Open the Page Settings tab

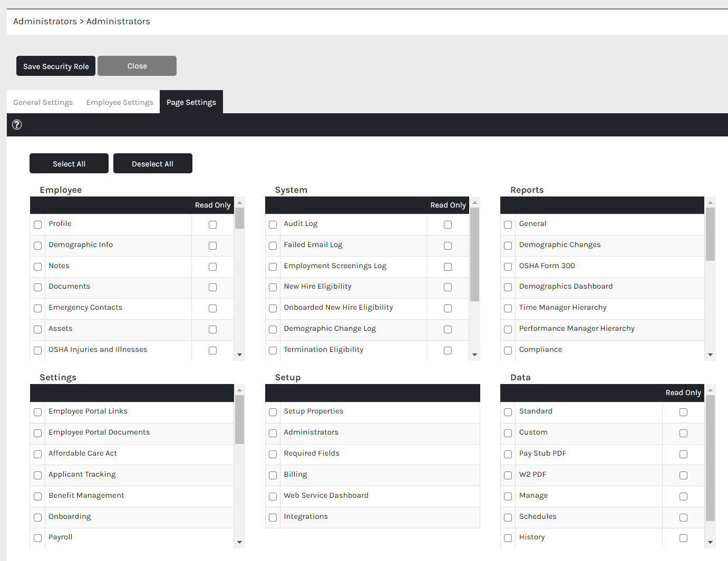[191, 102]
